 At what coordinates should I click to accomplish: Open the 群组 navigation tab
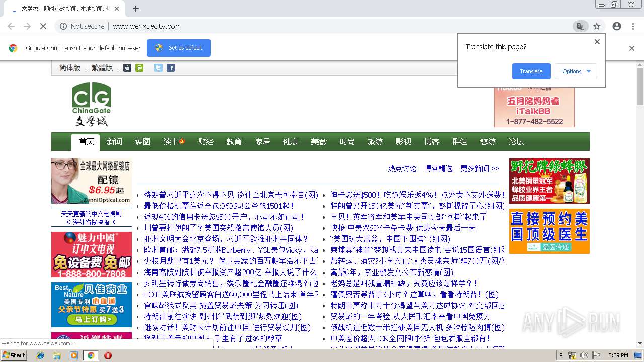459,142
